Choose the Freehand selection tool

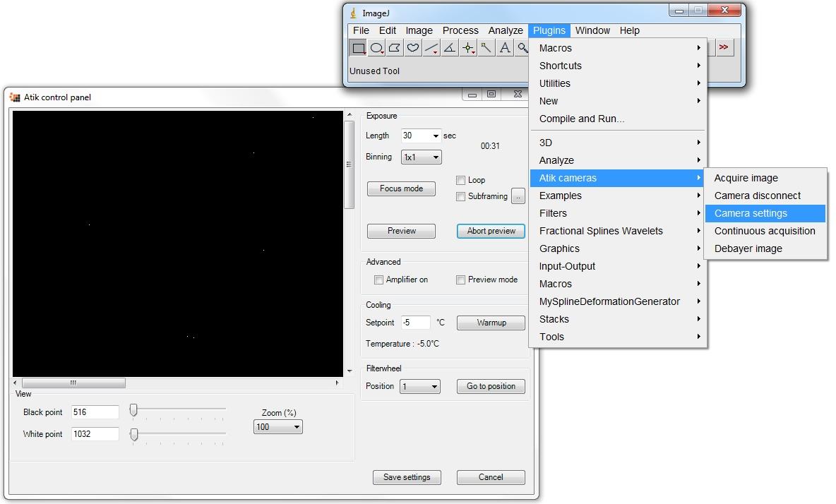(413, 47)
